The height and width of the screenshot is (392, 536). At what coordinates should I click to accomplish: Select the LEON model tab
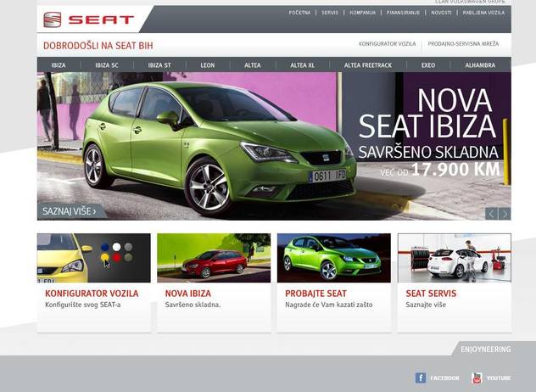(208, 65)
